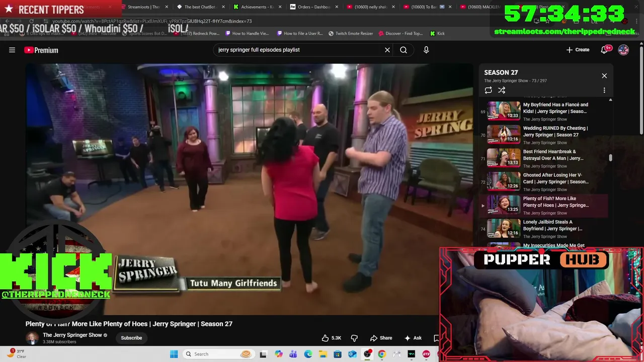Click the video title text
Image resolution: width=644 pixels, height=362 pixels.
(129, 324)
